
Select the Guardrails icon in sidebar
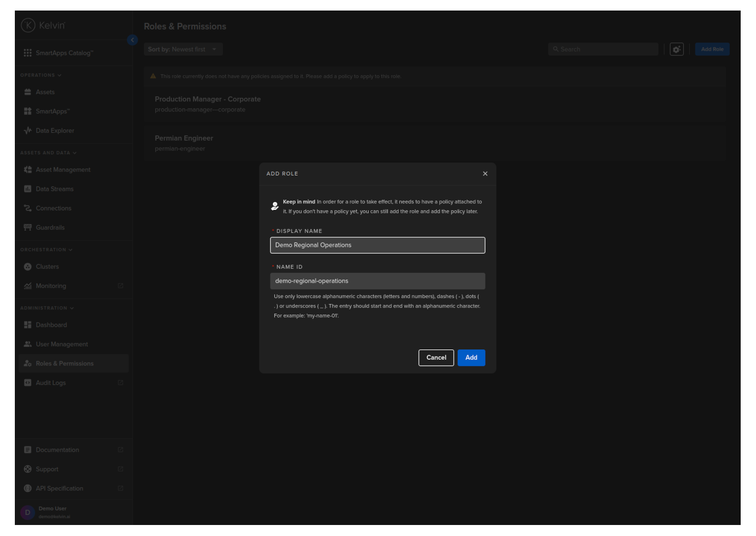tap(28, 227)
